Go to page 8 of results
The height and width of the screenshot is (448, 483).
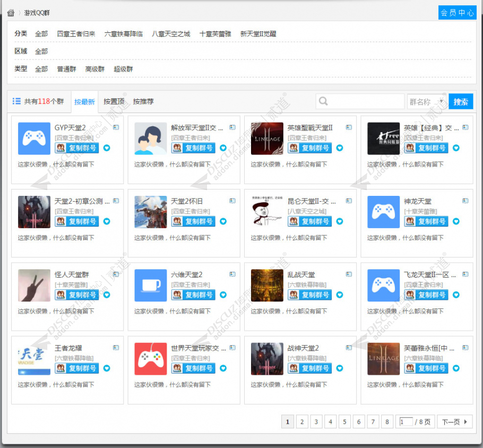(387, 422)
